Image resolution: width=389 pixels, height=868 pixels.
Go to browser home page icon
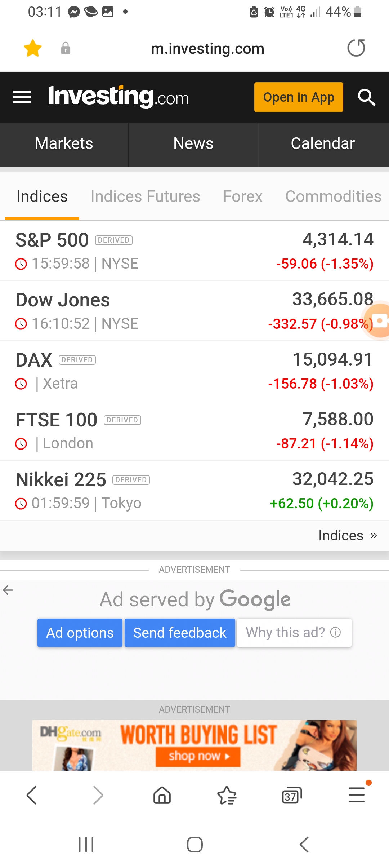pos(162,795)
